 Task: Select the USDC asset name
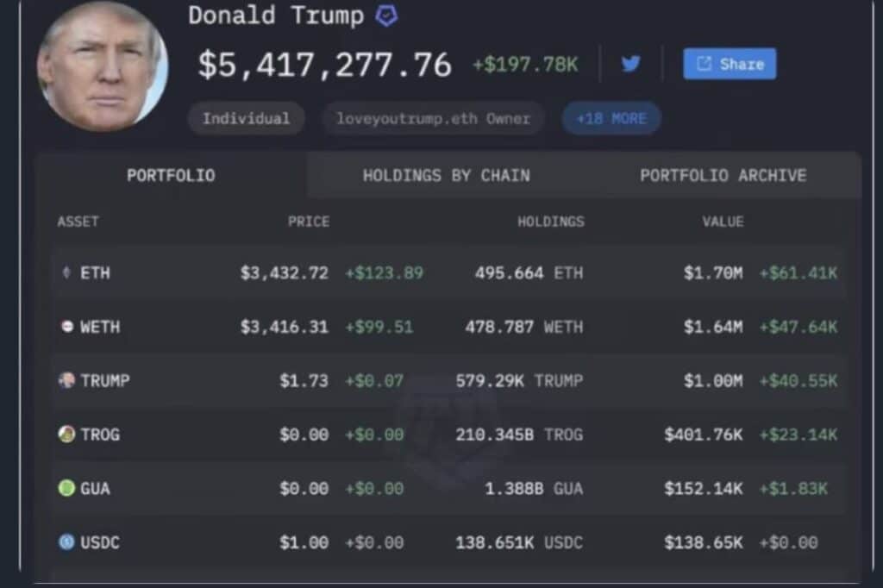tap(100, 542)
